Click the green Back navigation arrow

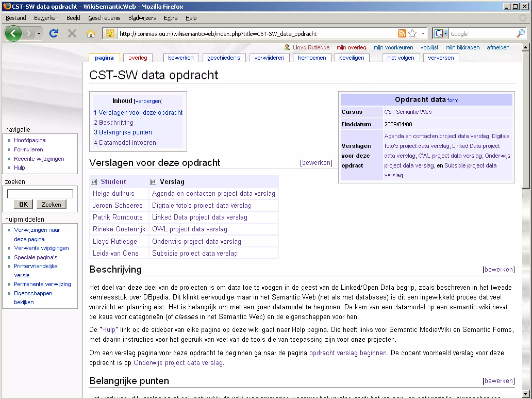click(x=13, y=34)
